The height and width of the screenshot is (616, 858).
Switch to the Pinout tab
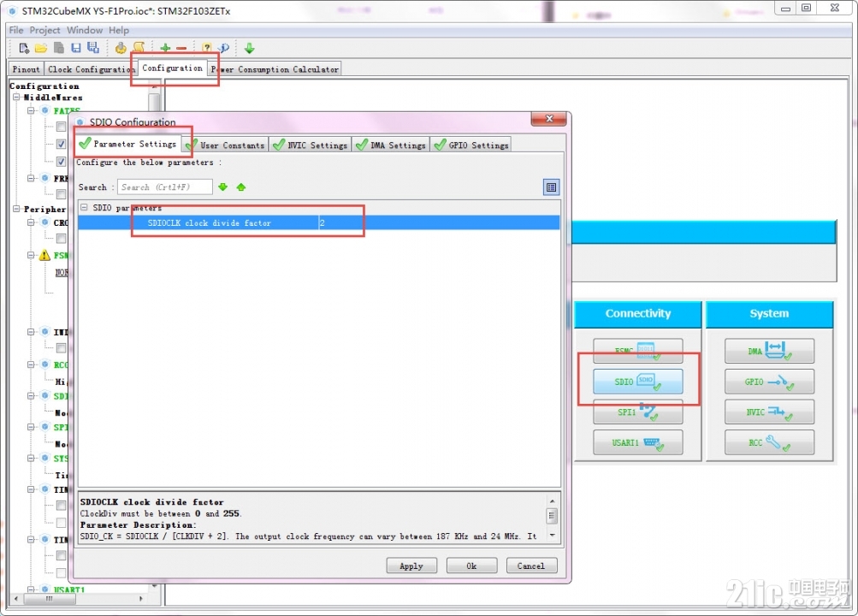[27, 69]
